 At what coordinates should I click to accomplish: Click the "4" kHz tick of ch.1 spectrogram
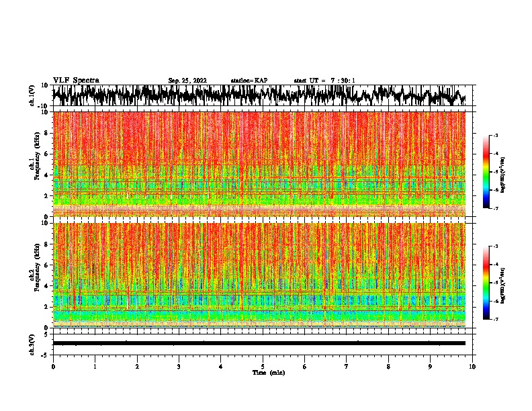(x=47, y=175)
